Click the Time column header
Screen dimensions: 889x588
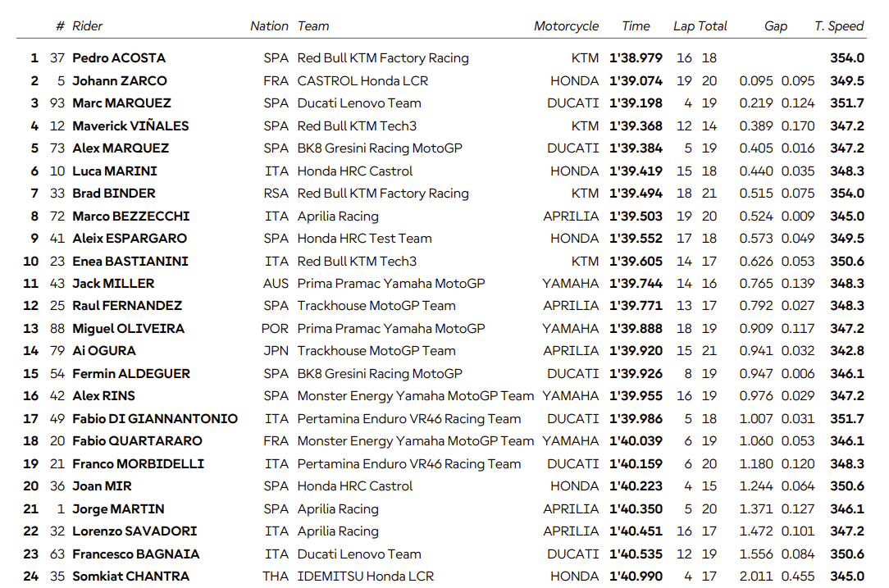tap(636, 26)
